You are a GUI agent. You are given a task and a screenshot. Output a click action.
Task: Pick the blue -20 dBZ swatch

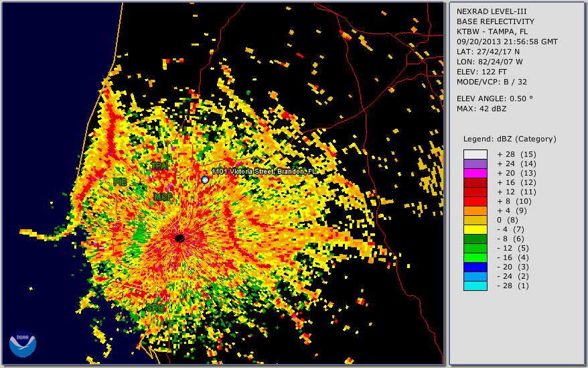click(x=475, y=267)
